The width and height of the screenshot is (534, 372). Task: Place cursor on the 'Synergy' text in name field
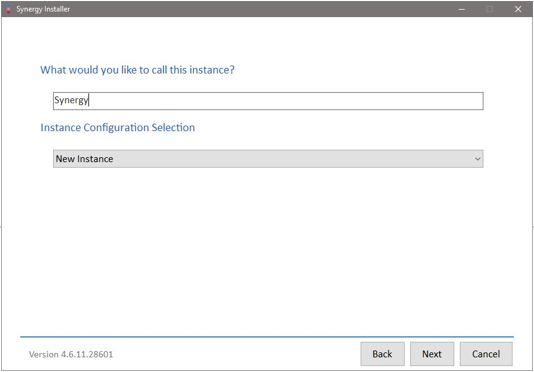coord(72,101)
